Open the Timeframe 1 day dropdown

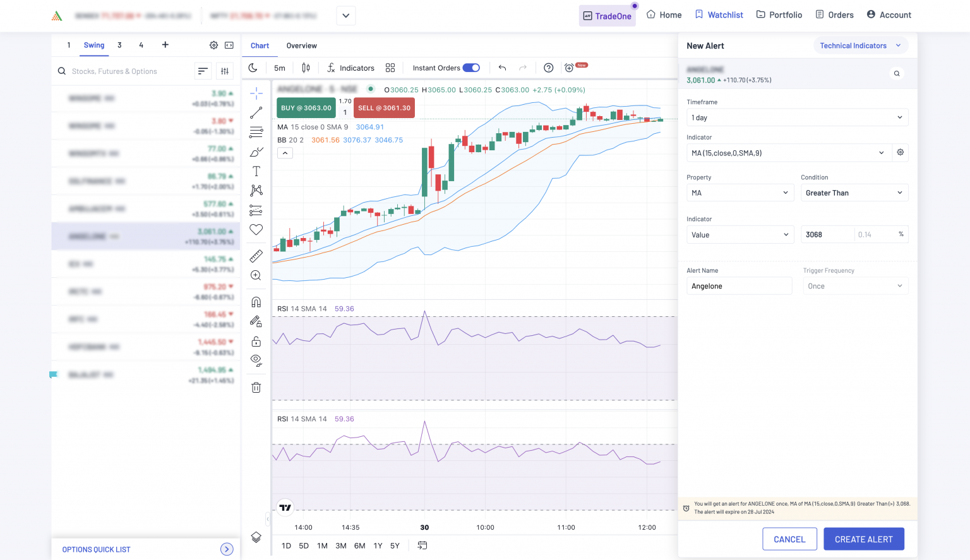coord(797,117)
